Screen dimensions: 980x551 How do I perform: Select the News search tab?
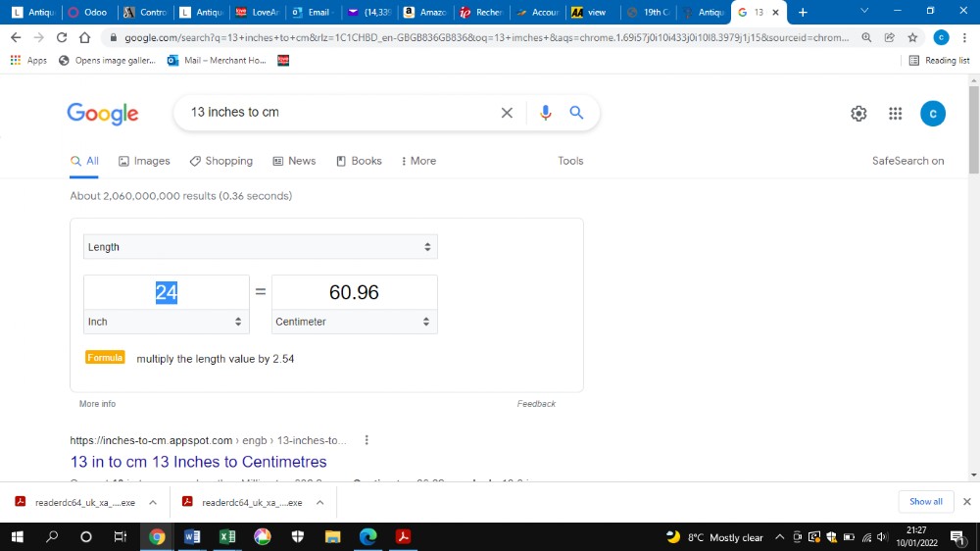click(294, 161)
